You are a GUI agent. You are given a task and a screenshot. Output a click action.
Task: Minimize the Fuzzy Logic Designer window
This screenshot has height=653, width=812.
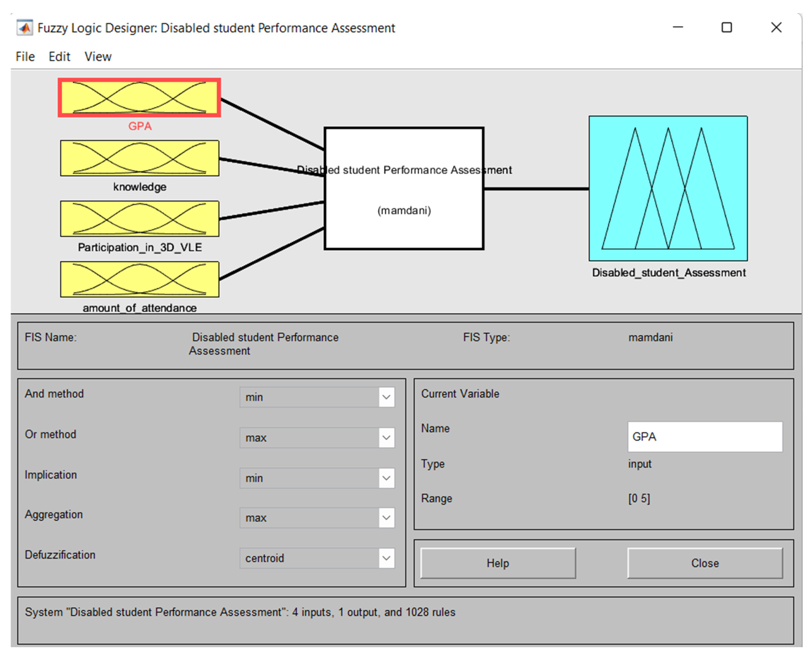pos(678,27)
